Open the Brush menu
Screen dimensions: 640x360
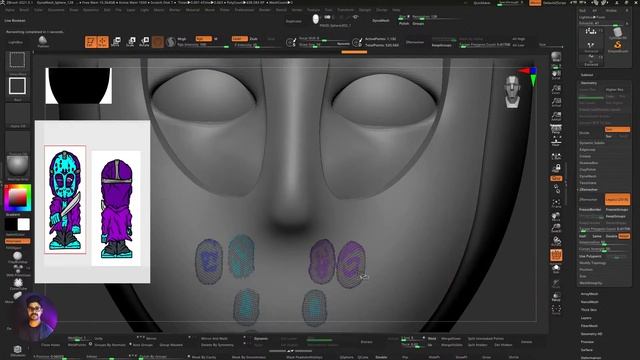(x=24, y=10)
